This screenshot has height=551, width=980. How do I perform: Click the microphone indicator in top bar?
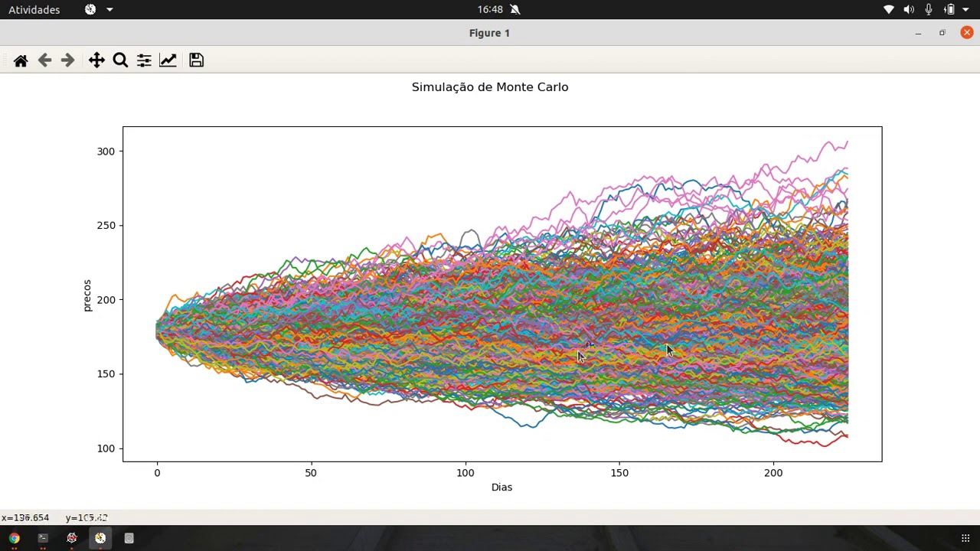tap(929, 9)
